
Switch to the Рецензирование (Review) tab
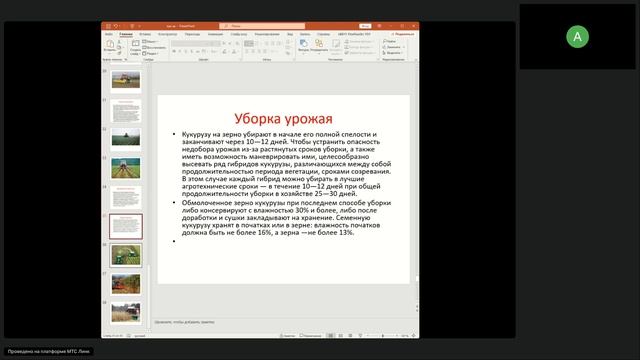tap(267, 34)
